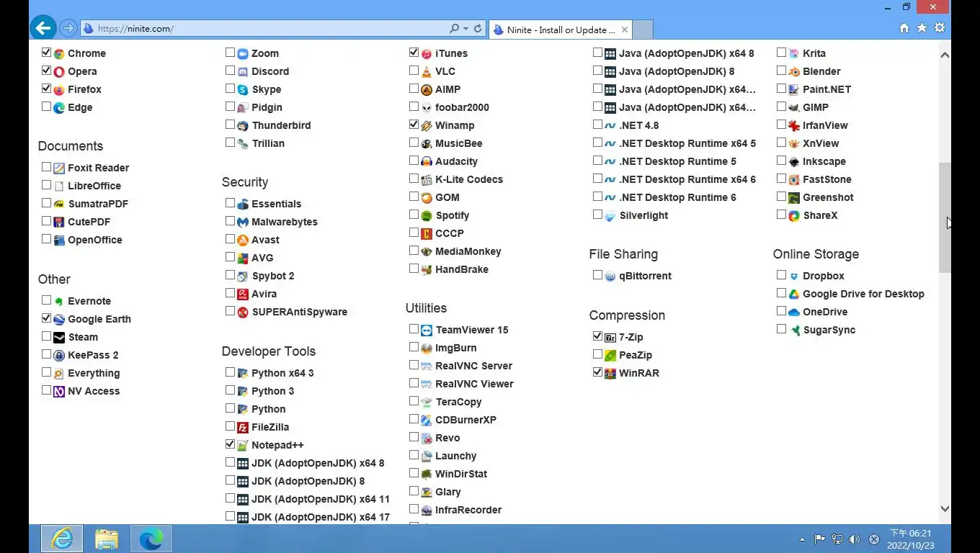Refresh the page

click(x=477, y=29)
